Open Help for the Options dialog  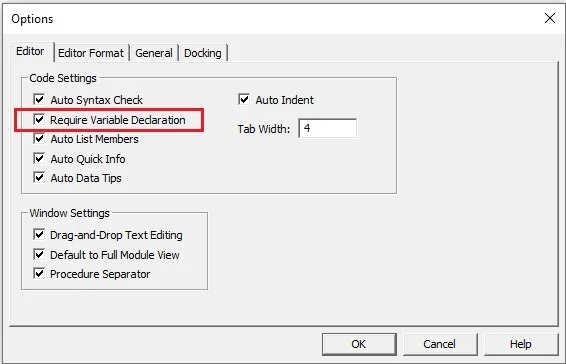point(521,344)
